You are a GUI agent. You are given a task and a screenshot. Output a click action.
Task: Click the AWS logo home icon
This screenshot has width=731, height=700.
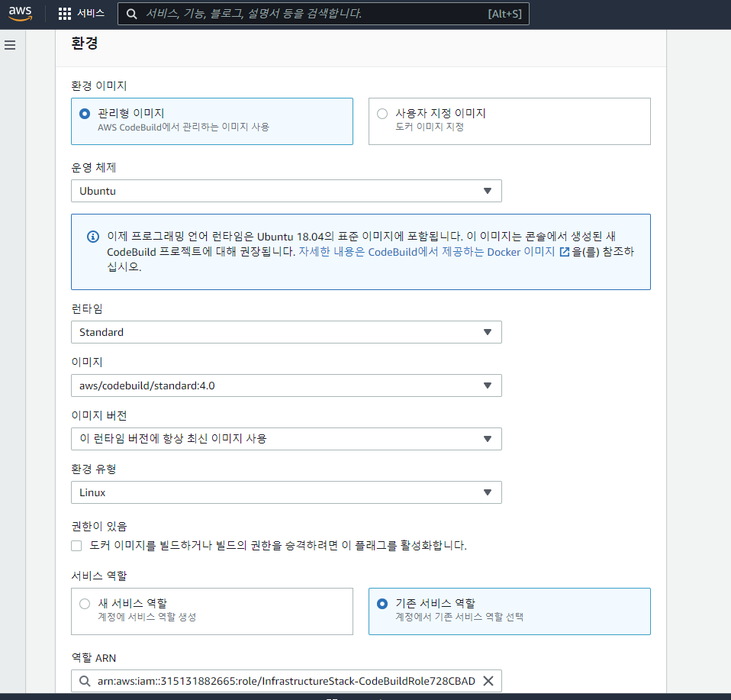click(21, 14)
